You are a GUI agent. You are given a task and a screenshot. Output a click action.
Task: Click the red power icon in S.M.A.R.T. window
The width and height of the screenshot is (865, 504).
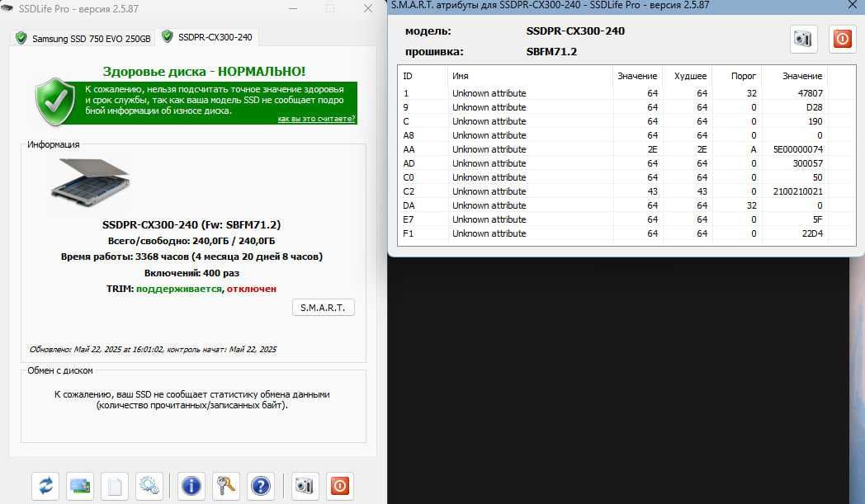coord(843,39)
